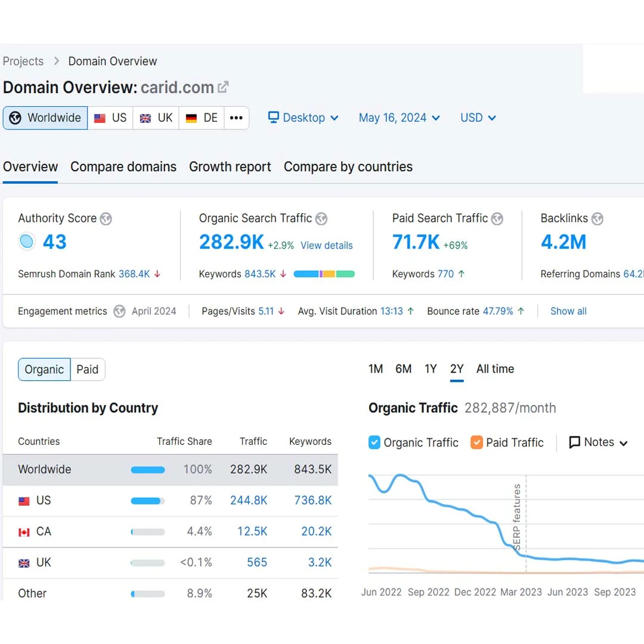644x644 pixels.
Task: Select the Worldwide database button
Action: click(x=45, y=118)
